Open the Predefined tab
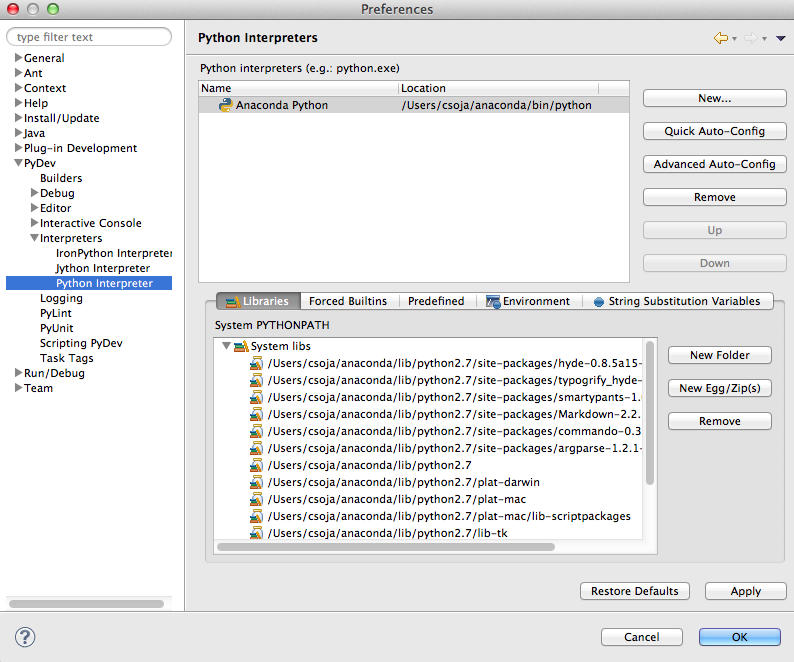 coord(436,301)
